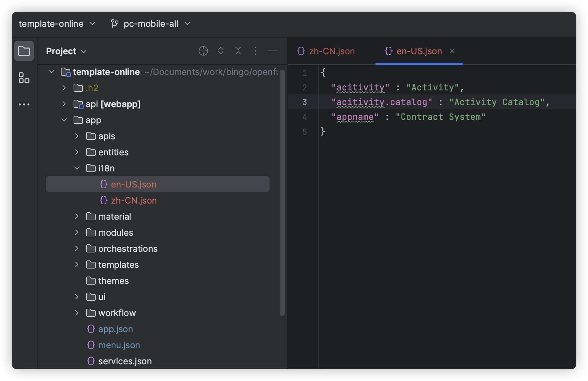
Task: Open the pc-mobile-all branch dropdown
Action: pyautogui.click(x=151, y=24)
